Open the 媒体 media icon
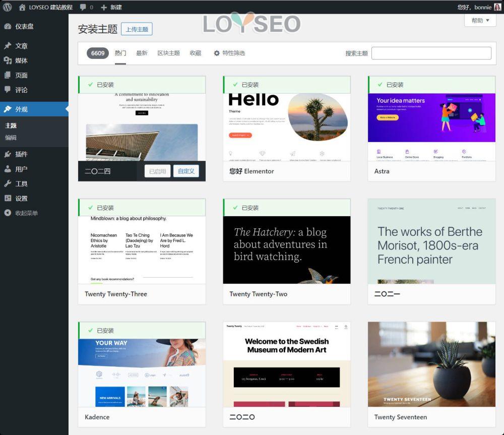This screenshot has height=435, width=504. pos(8,60)
